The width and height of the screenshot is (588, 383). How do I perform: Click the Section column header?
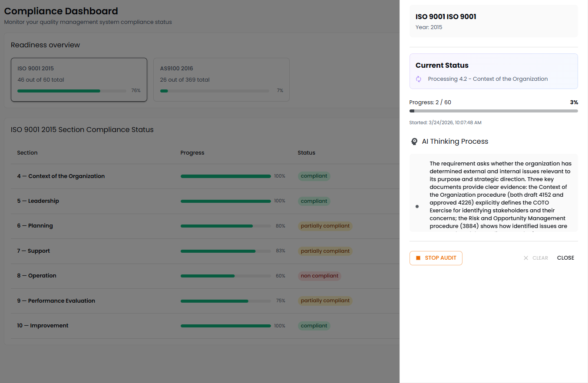pos(27,152)
